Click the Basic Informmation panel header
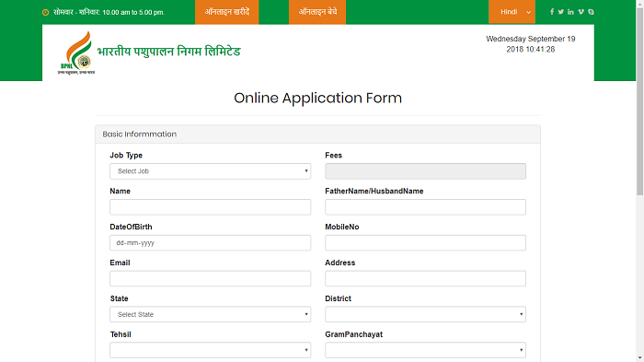The image size is (644, 362). (x=318, y=134)
